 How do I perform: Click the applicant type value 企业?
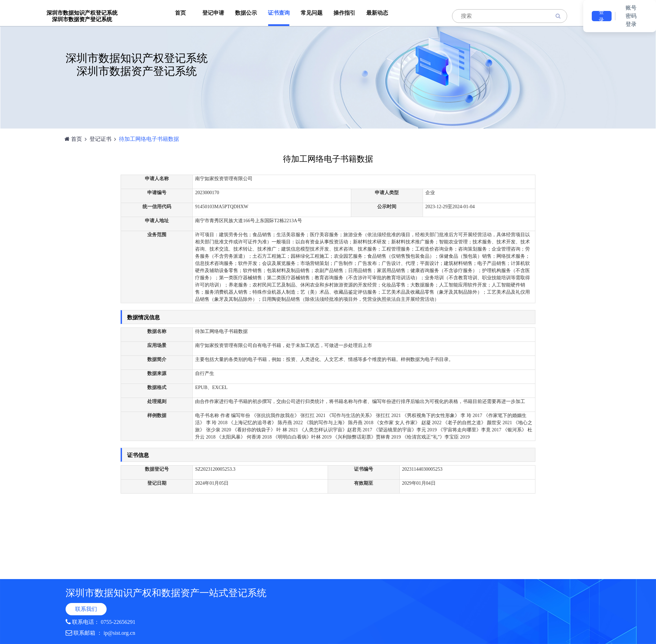point(430,192)
